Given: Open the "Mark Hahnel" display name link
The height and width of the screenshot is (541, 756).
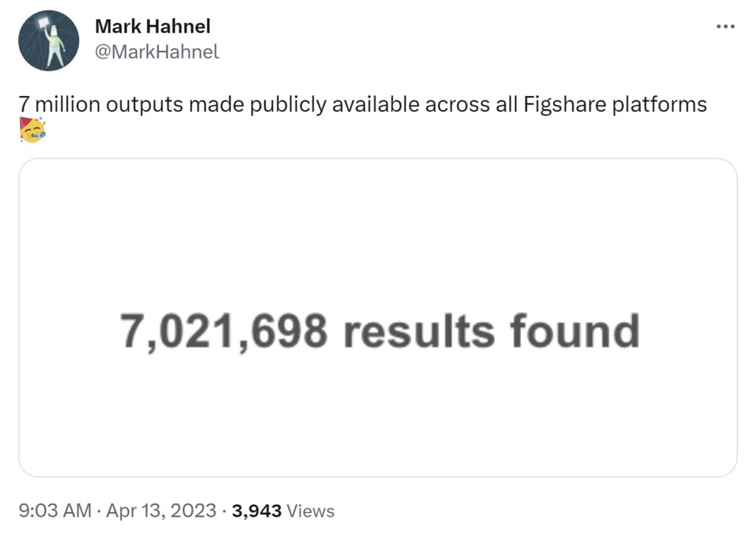Looking at the screenshot, I should 153,27.
